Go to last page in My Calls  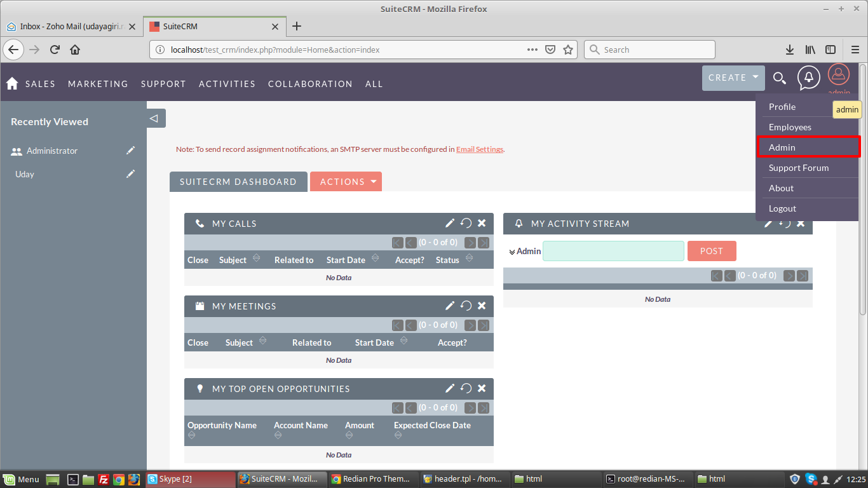(484, 242)
